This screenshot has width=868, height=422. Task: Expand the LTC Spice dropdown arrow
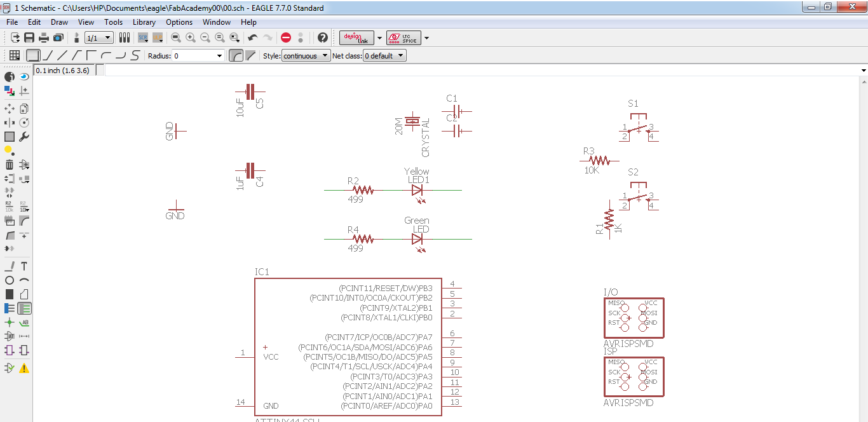(426, 37)
